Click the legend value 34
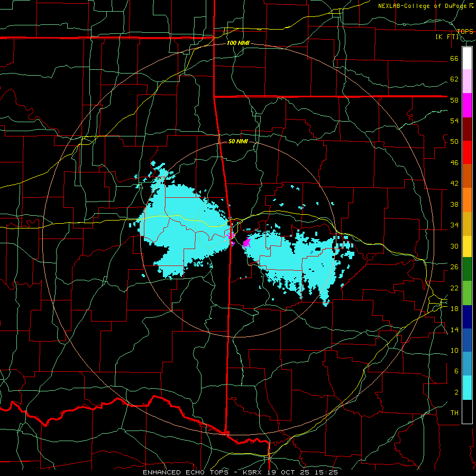 tap(454, 225)
